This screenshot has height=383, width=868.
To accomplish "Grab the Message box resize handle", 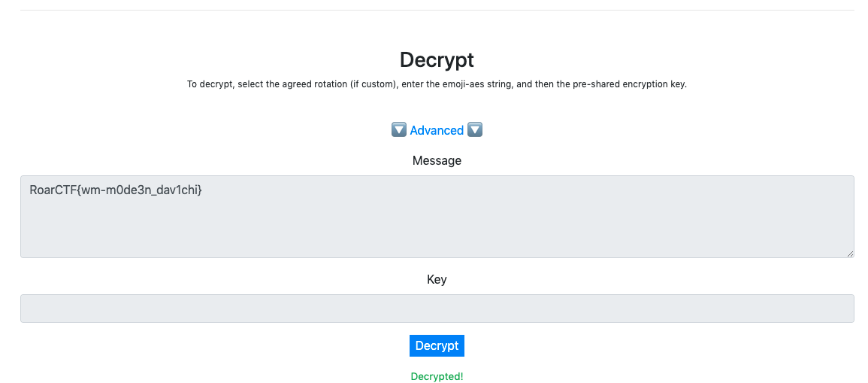I will (x=850, y=254).
